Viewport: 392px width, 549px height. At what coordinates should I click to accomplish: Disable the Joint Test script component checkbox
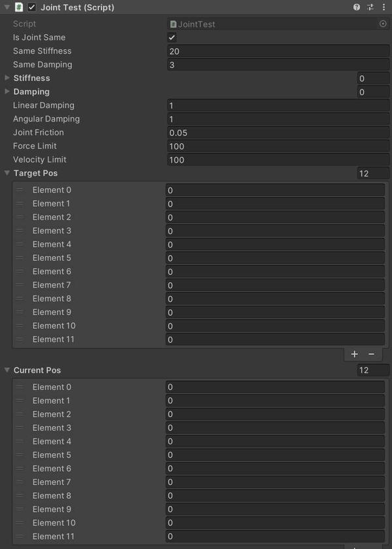[32, 7]
